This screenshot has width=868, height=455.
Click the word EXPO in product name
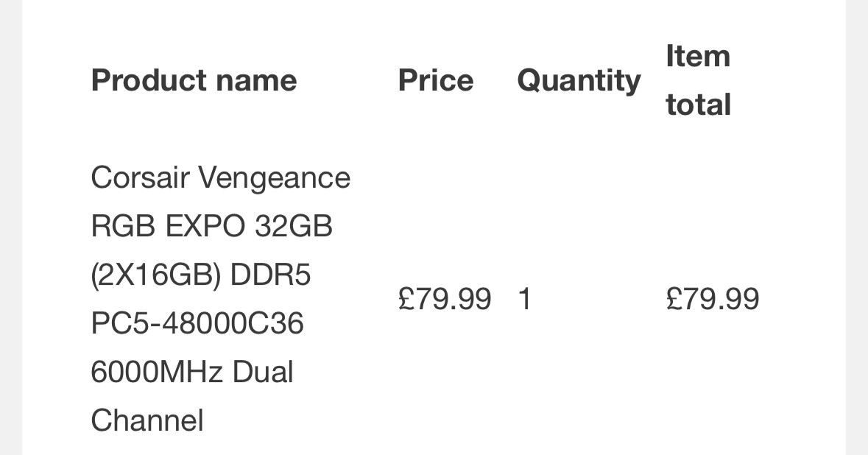point(205,227)
